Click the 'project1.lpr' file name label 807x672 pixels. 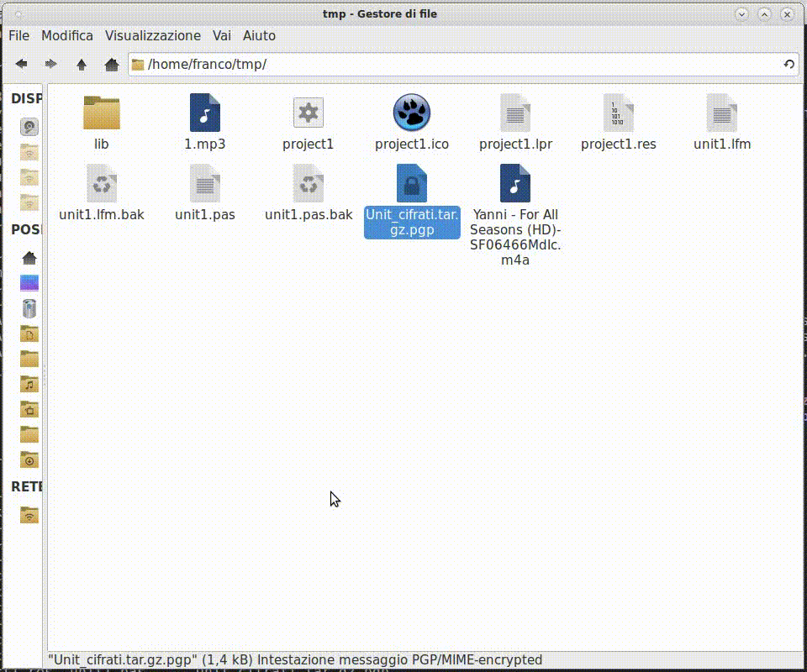pos(515,144)
